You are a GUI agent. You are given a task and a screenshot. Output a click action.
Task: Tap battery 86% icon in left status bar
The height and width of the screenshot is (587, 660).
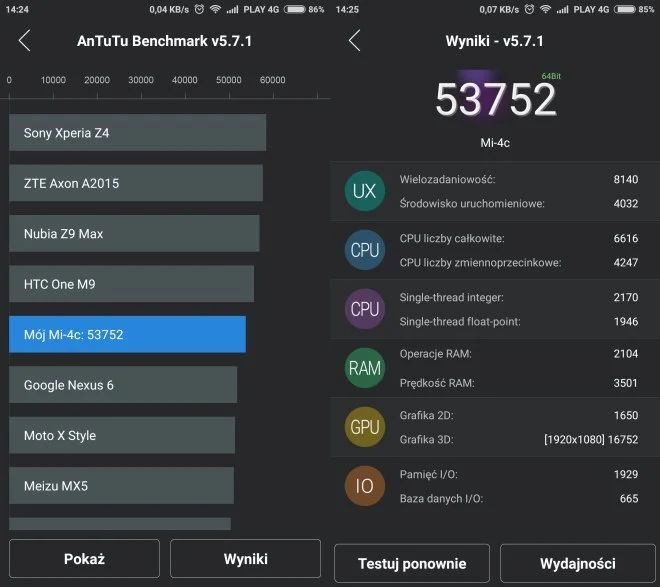[x=295, y=9]
